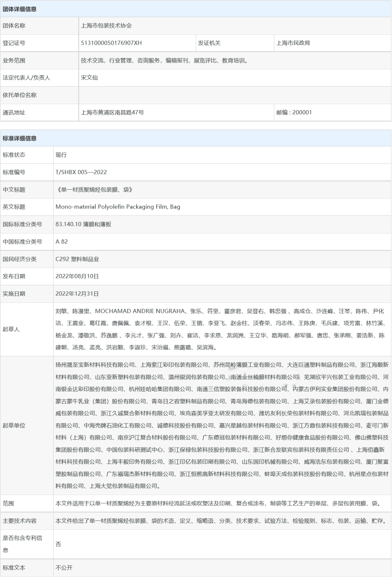This screenshot has height=577, width=392.
Task: Click the implementation date 2022年12月31日
Action: pos(77,294)
